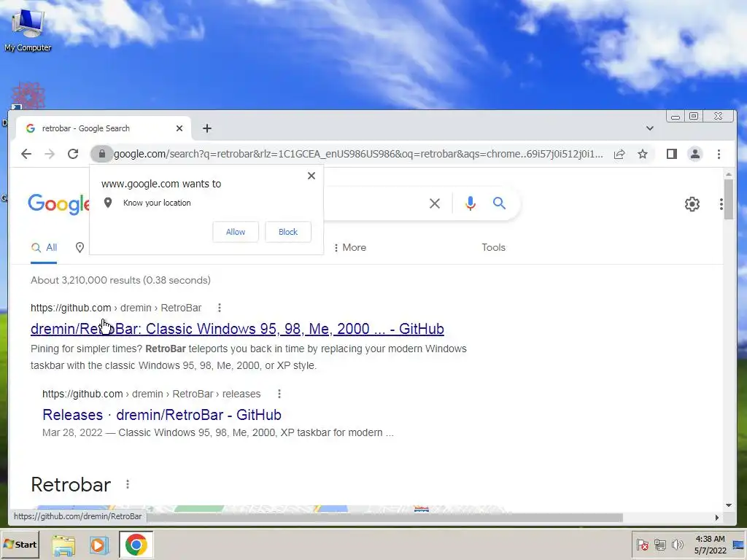This screenshot has width=747, height=560.
Task: Click the horizontal scrollbar thumb
Action: pos(384,518)
